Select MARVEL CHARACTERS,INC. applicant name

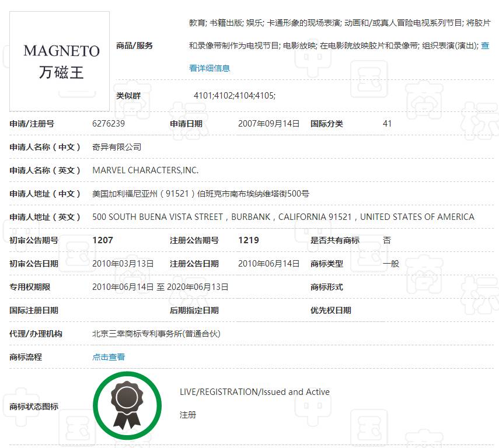[145, 170]
